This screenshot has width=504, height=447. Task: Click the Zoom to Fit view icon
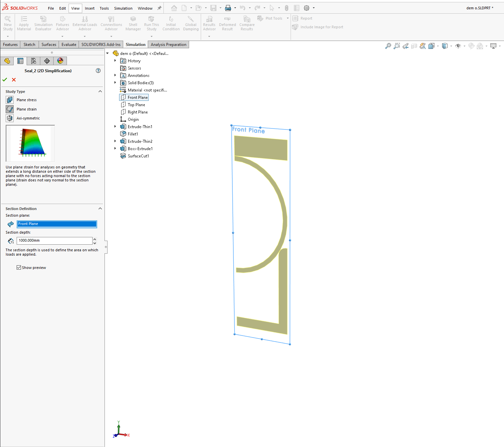click(388, 46)
